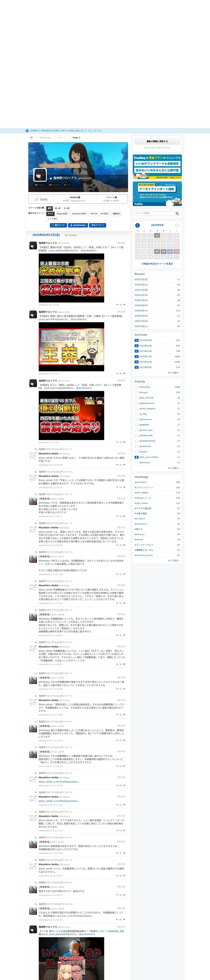Expand all Archives with すべて表示
The image size is (210, 980).
tap(174, 373)
